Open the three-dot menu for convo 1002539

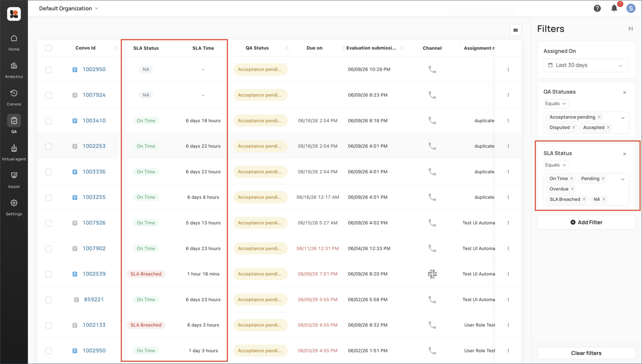click(508, 274)
